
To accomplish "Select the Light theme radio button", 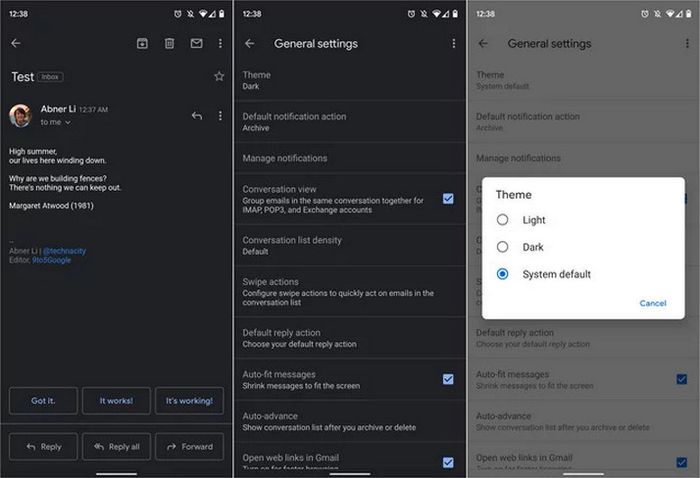I will [x=502, y=220].
